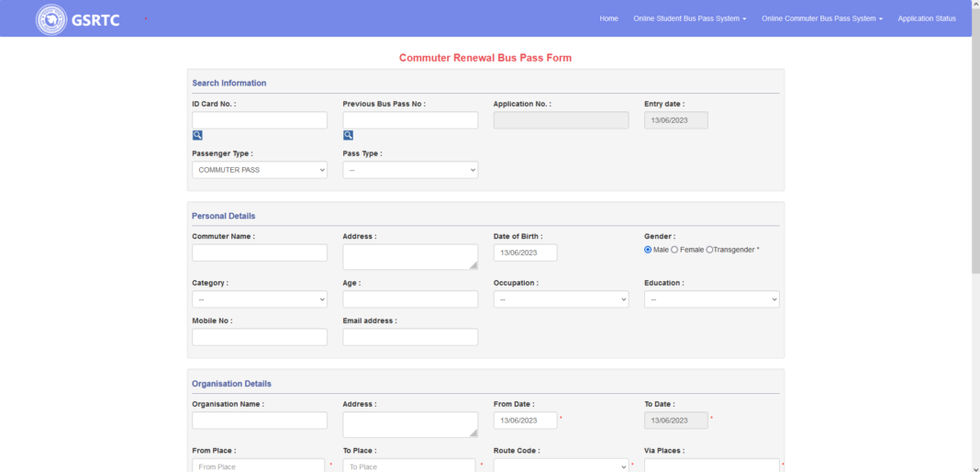Viewport: 980px width, 472px height.
Task: Open Online Student Bus Pass System menu
Action: pos(689,18)
